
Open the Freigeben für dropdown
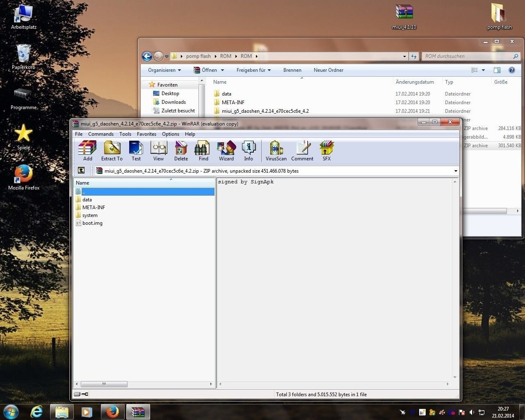pos(253,70)
